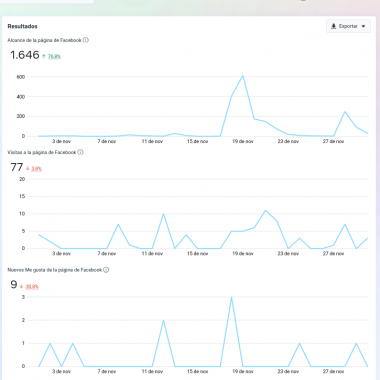This screenshot has width=380, height=380.
Task: Click Nuevos Me gusta de la página label
Action: pyautogui.click(x=55, y=270)
